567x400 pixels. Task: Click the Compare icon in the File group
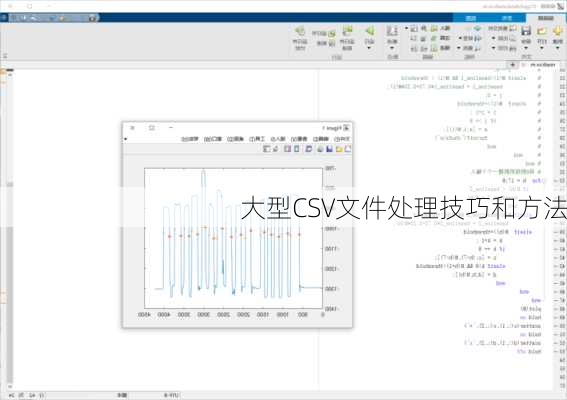point(513,38)
